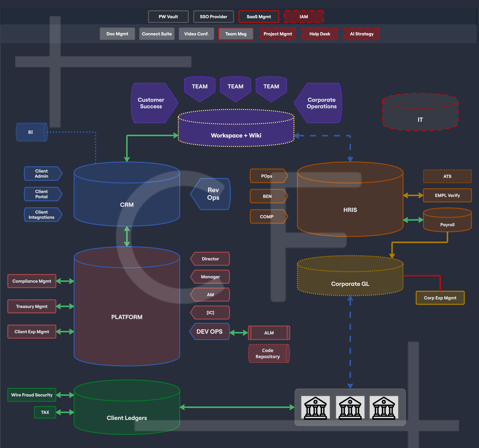Click the Compliance Mgmt button

(x=32, y=281)
